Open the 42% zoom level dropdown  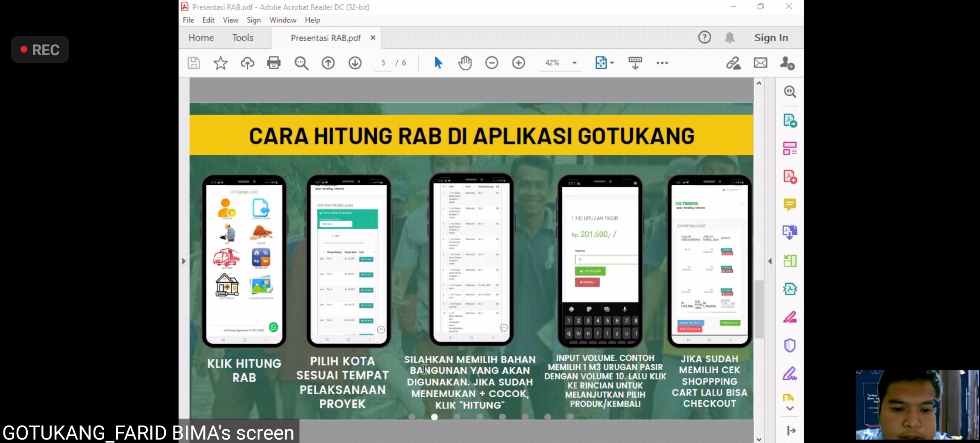575,63
